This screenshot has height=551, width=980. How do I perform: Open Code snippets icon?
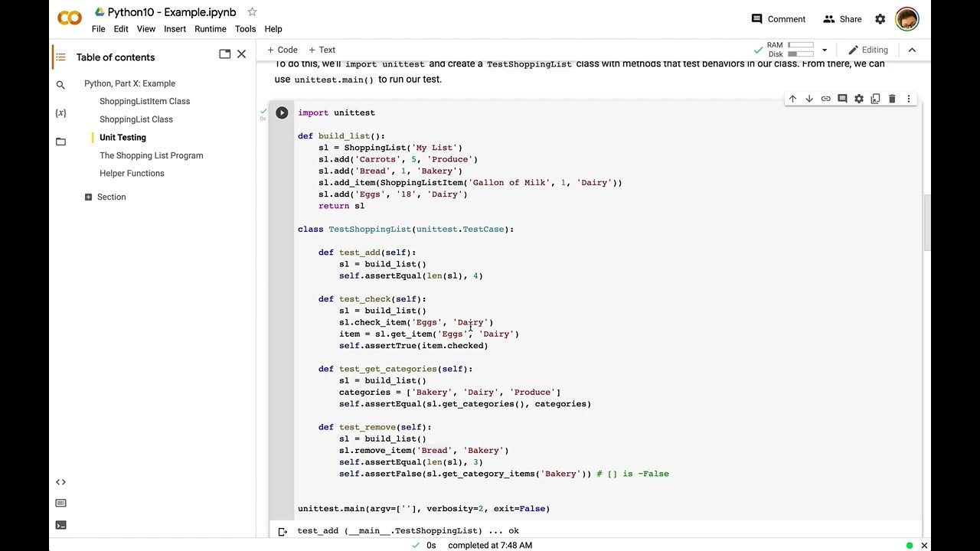[x=60, y=482]
